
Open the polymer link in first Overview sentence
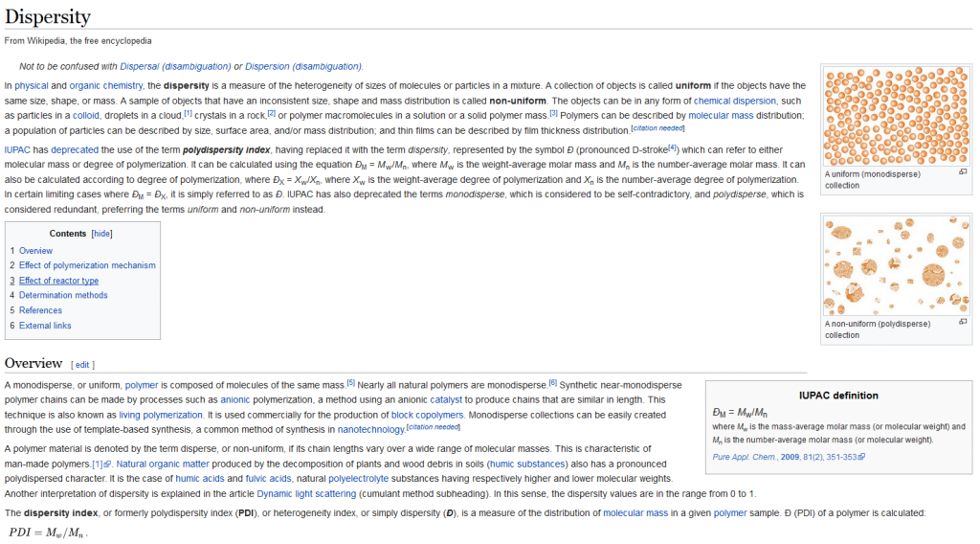pyautogui.click(x=142, y=385)
